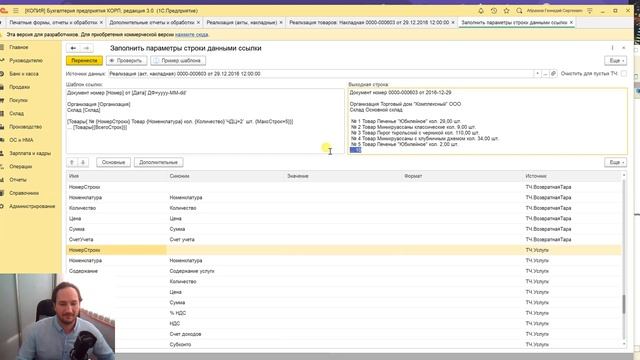Close the Печатные формы tab
The width and height of the screenshot is (640, 360).
(x=101, y=22)
